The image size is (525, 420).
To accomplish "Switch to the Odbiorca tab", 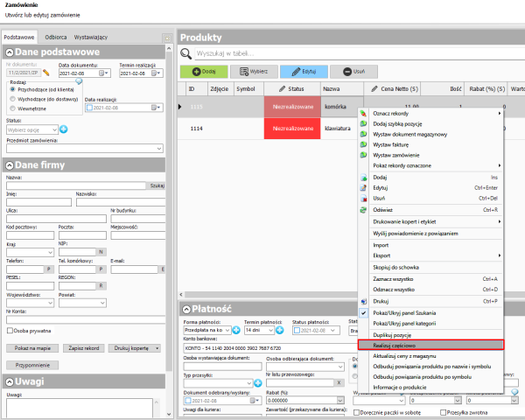I will click(x=56, y=37).
